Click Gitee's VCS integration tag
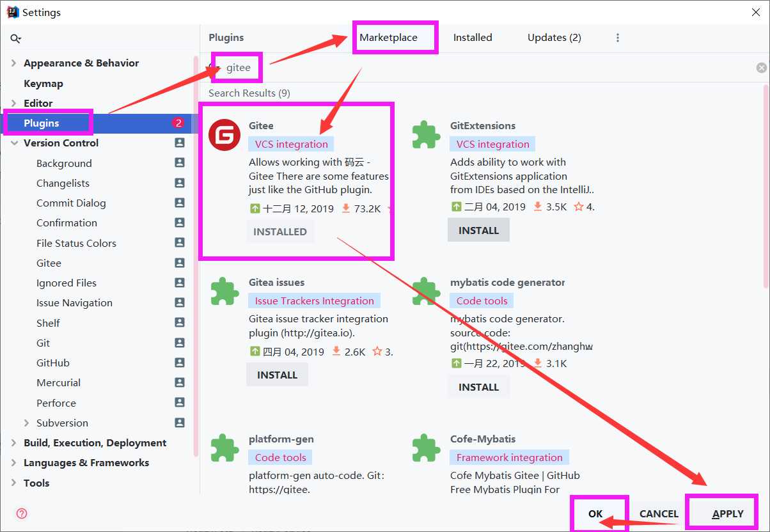The height and width of the screenshot is (532, 770). pyautogui.click(x=292, y=144)
